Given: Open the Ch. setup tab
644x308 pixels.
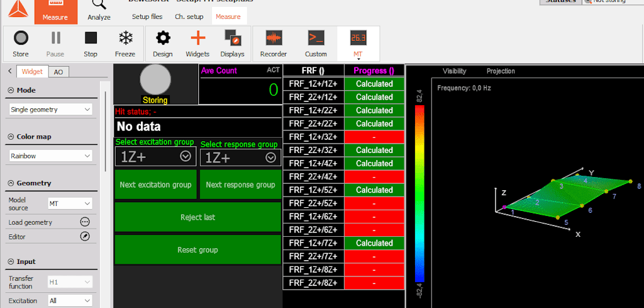Looking at the screenshot, I should pos(189,17).
